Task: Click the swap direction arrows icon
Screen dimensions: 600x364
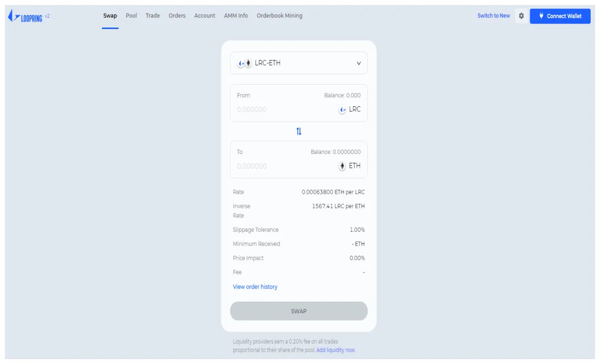Action: click(x=299, y=131)
